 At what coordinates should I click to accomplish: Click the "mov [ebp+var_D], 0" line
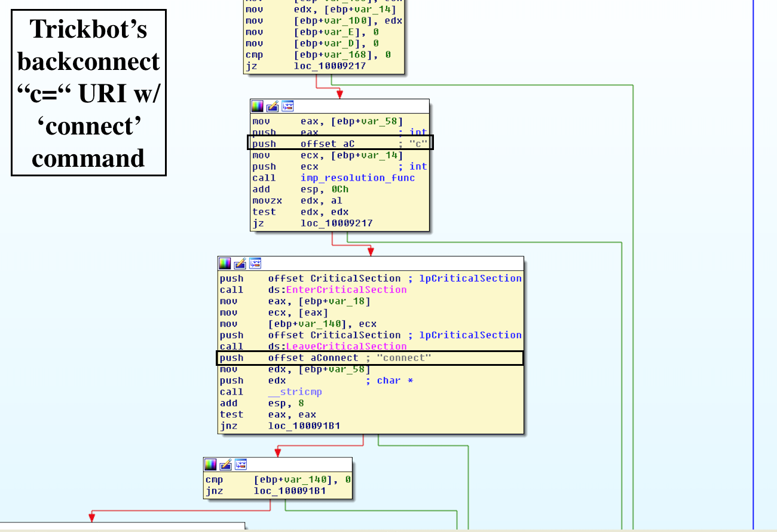coord(312,43)
